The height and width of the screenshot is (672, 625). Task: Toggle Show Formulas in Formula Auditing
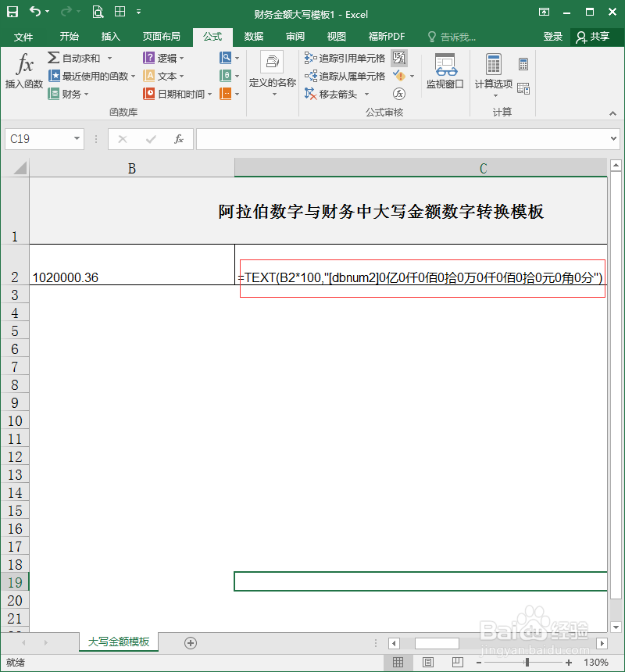[x=398, y=57]
